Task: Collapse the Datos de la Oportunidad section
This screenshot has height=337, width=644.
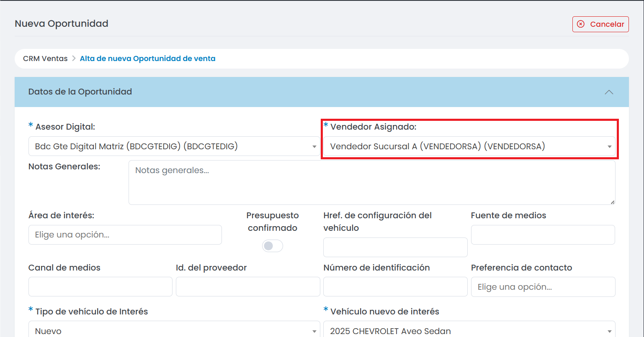Action: tap(609, 92)
